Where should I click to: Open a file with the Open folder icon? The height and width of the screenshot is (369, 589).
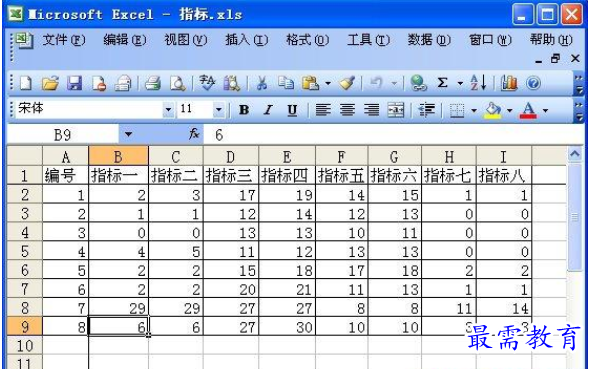50,83
